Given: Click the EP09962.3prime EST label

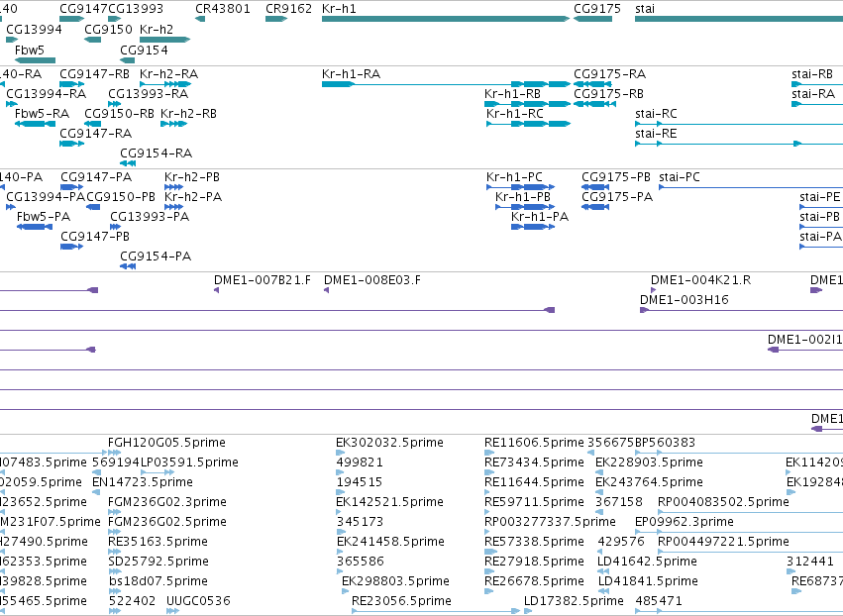Looking at the screenshot, I should (685, 522).
